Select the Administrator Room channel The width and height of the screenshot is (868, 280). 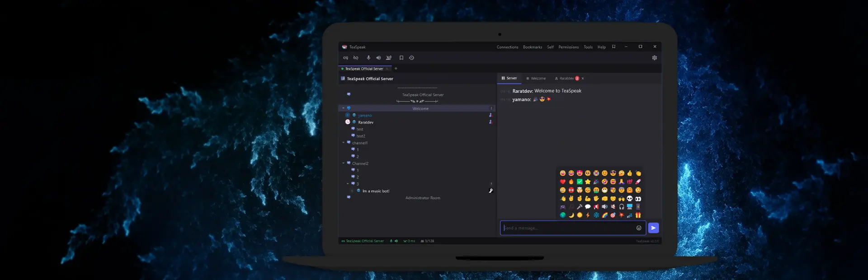point(423,198)
